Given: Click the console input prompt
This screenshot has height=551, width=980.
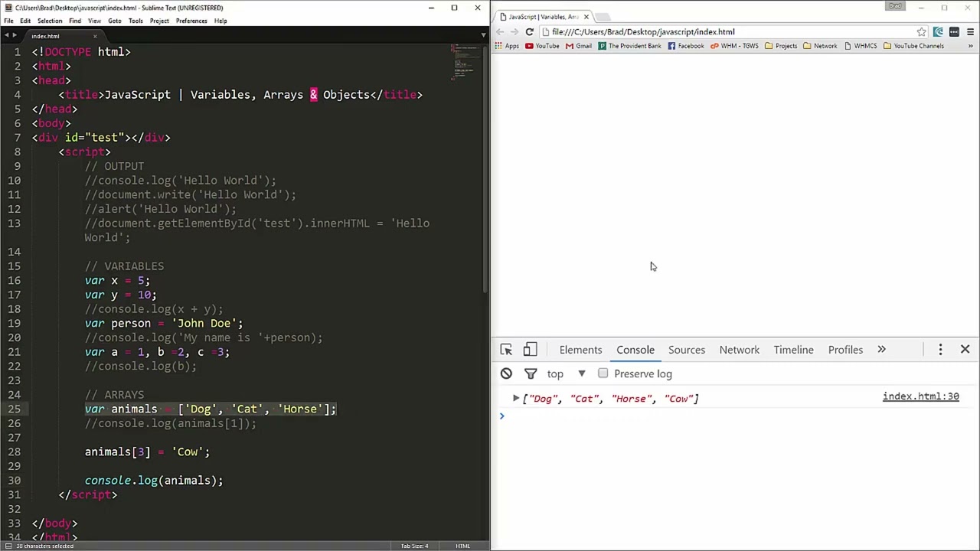Looking at the screenshot, I should pyautogui.click(x=735, y=416).
